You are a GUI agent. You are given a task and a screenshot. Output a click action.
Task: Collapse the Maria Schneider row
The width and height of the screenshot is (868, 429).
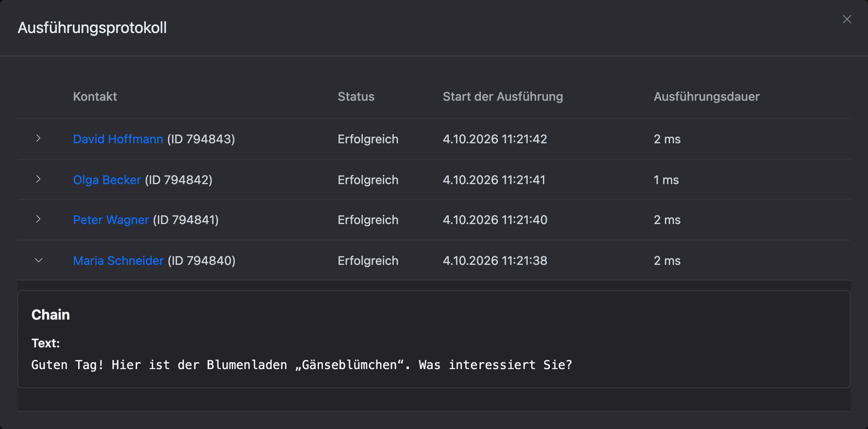(x=38, y=260)
